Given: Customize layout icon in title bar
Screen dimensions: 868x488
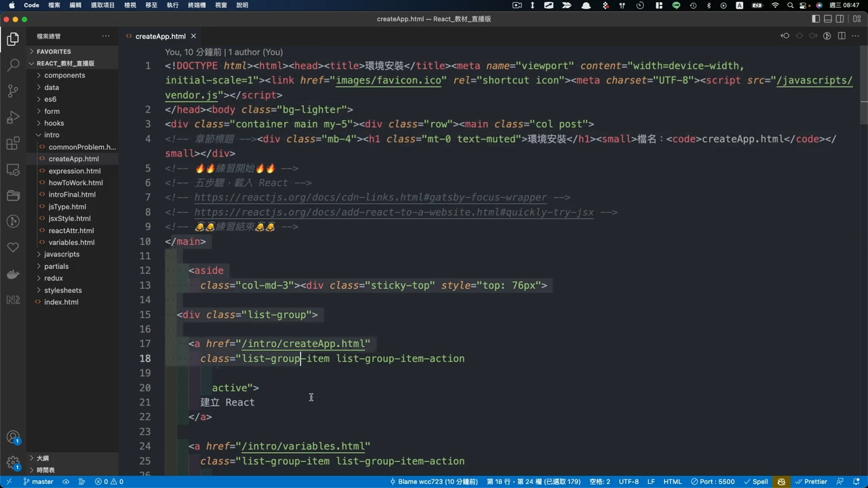Looking at the screenshot, I should pyautogui.click(x=856, y=19).
